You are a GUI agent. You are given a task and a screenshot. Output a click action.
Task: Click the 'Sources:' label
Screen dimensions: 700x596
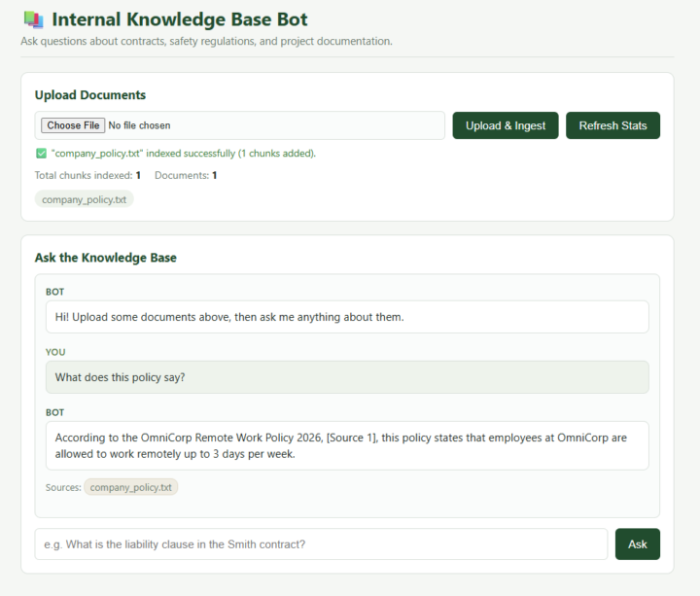tap(63, 487)
